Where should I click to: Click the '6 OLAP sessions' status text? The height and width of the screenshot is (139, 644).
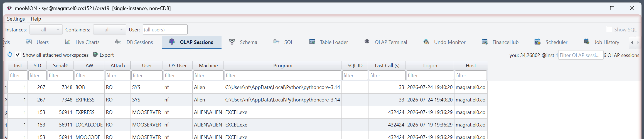(x=621, y=55)
